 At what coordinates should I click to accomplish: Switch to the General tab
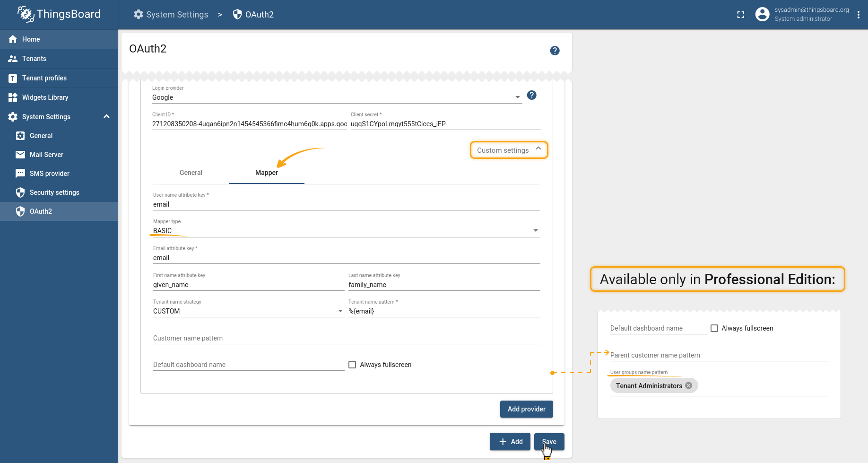191,173
